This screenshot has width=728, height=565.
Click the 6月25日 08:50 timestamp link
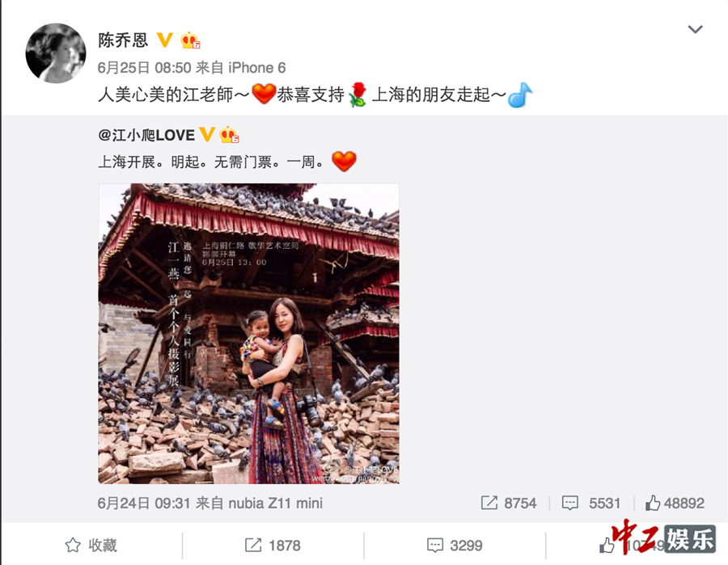145,68
